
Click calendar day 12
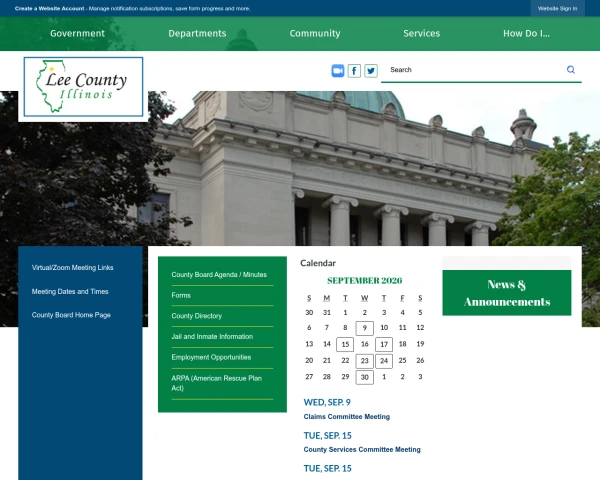(420, 327)
